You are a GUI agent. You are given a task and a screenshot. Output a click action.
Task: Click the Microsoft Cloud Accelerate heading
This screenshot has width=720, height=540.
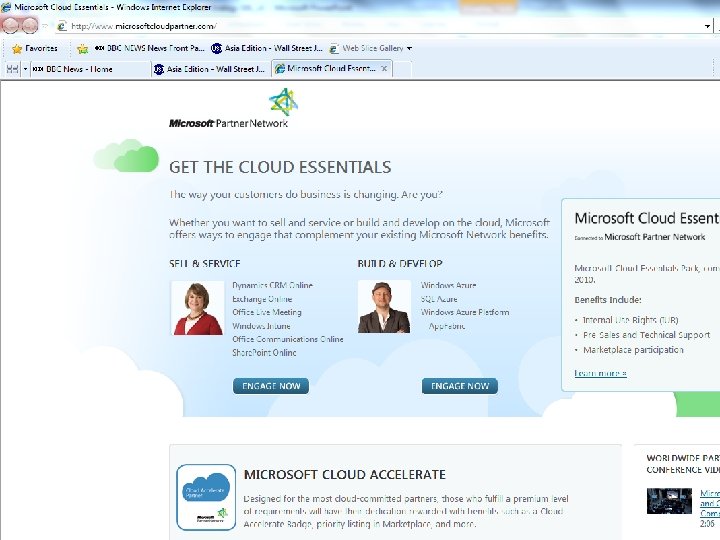click(345, 474)
